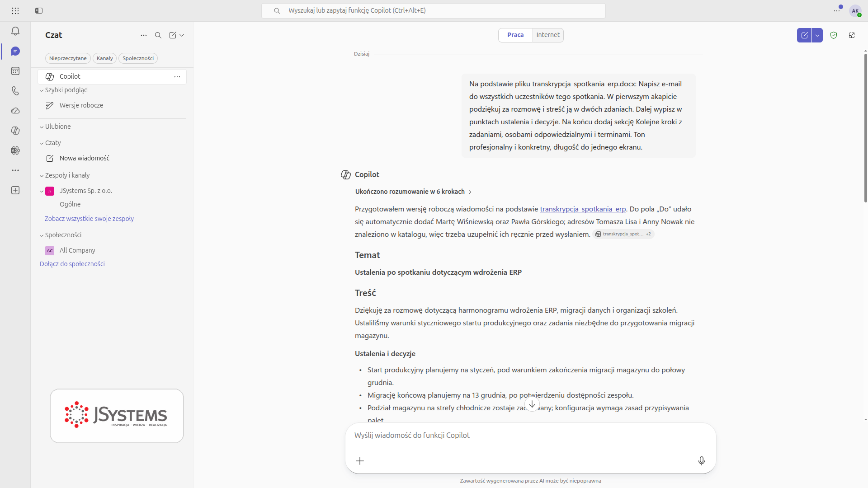868x488 pixels.
Task: Expand Ukończono rozumowanie w 6 krokach
Action: (413, 192)
